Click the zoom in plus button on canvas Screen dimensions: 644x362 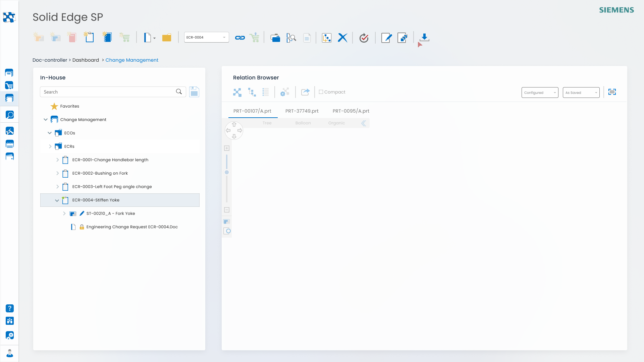point(227,148)
